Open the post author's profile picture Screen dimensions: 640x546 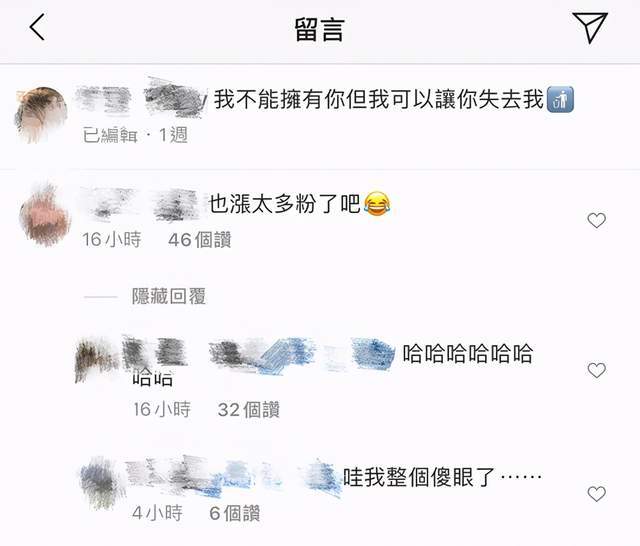[41, 115]
